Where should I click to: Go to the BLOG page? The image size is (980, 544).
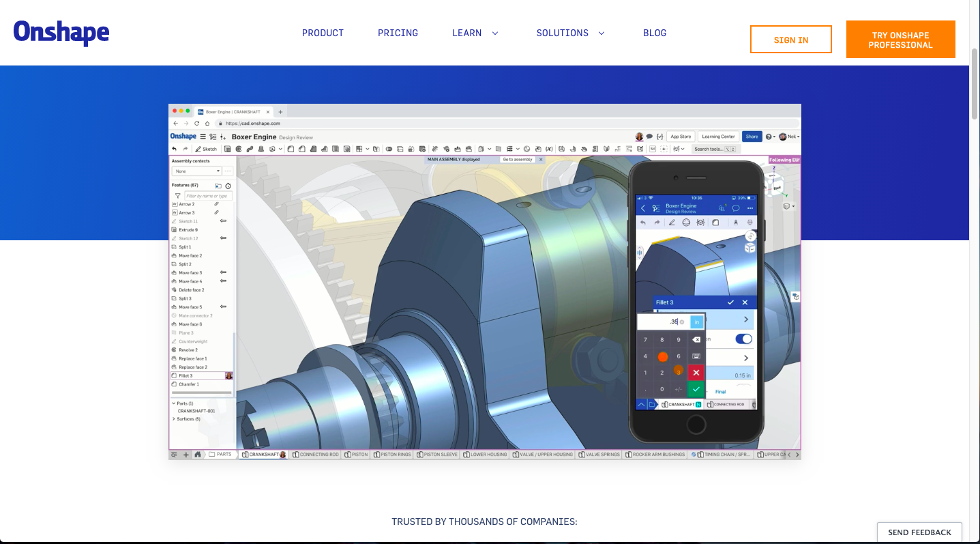coord(655,33)
